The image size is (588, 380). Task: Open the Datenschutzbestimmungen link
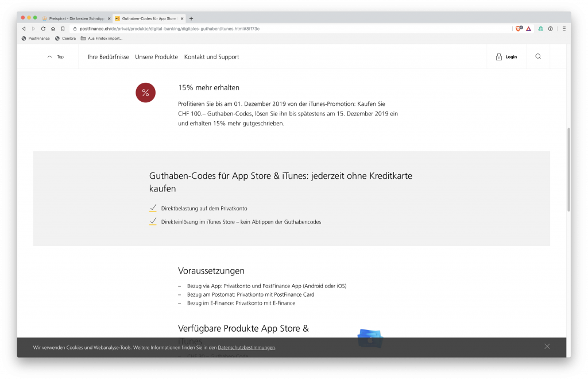[246, 348]
